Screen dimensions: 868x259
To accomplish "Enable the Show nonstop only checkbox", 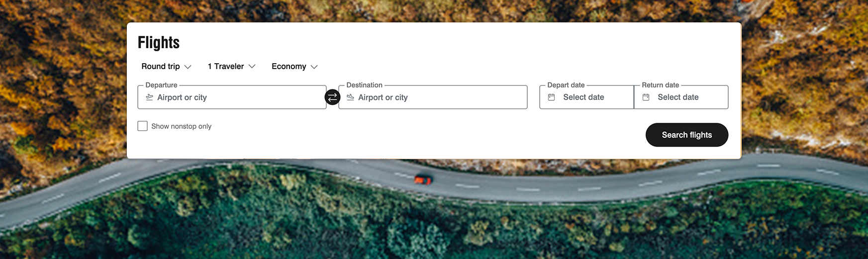I will coord(142,126).
